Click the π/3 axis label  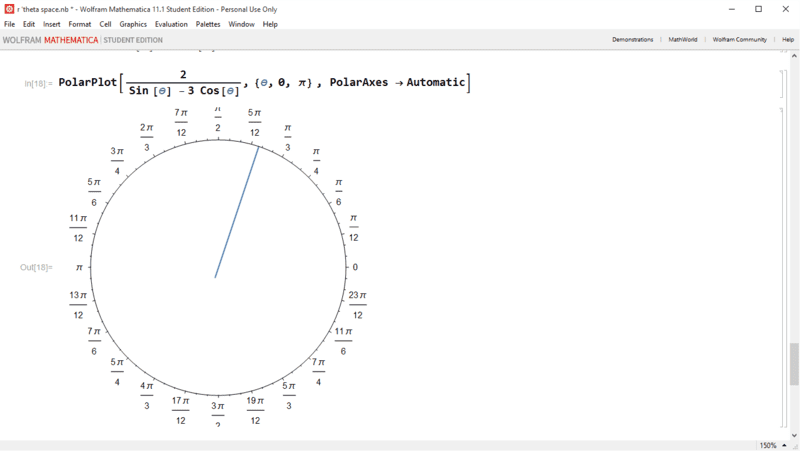288,137
